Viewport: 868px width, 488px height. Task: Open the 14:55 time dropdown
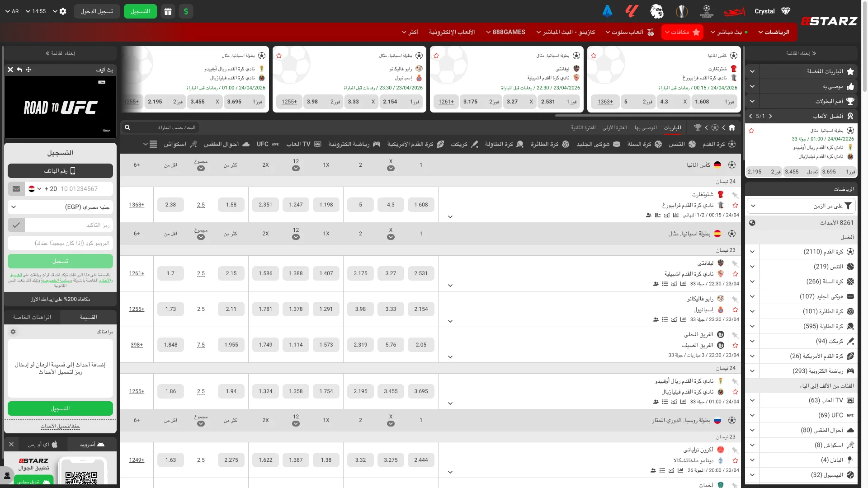[36, 11]
